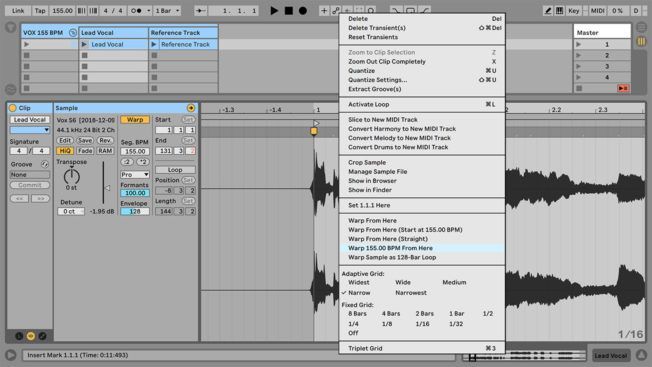Toggle the RAM mode switch
Viewport: 652px width, 367px height.
pyautogui.click(x=105, y=151)
